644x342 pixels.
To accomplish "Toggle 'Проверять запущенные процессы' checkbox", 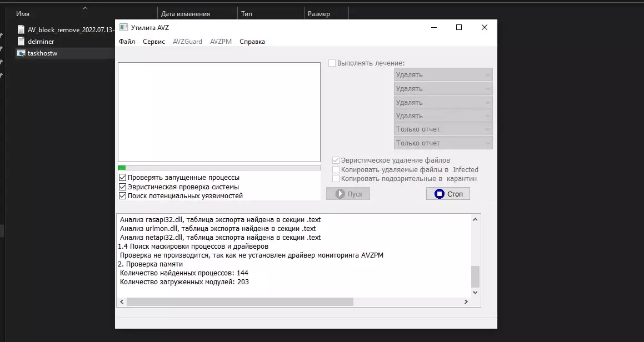I will tap(122, 177).
